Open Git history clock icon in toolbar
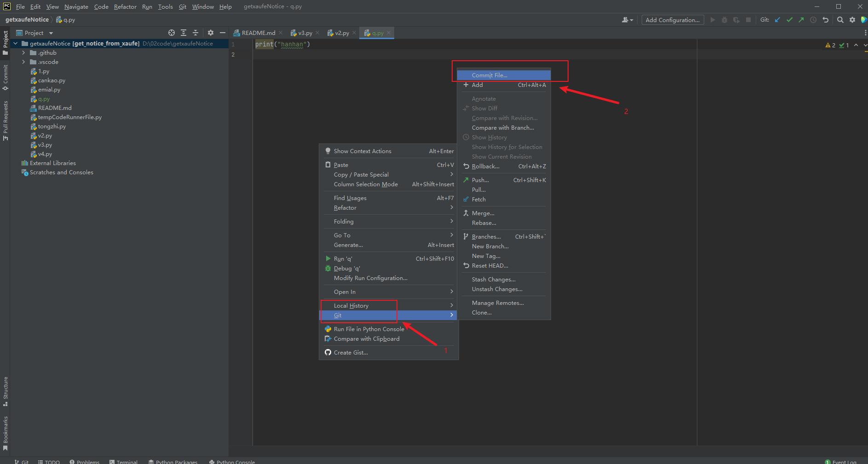868x464 pixels. 813,20
